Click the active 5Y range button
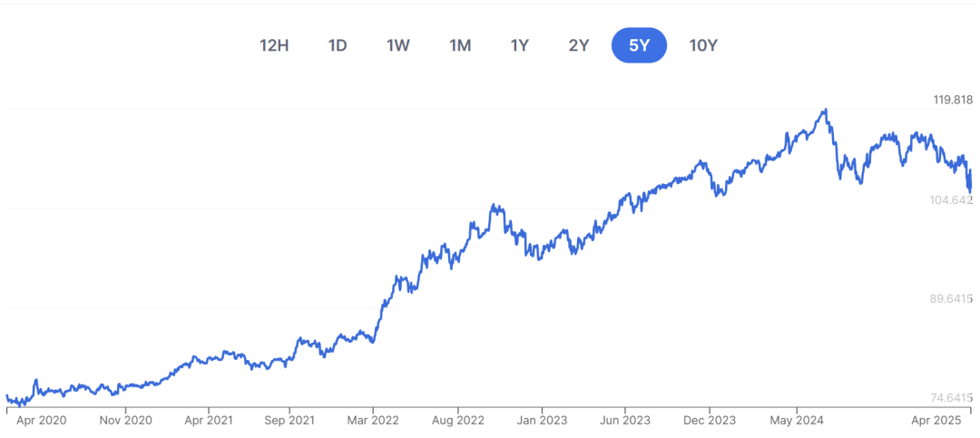980x438 pixels. (x=639, y=45)
